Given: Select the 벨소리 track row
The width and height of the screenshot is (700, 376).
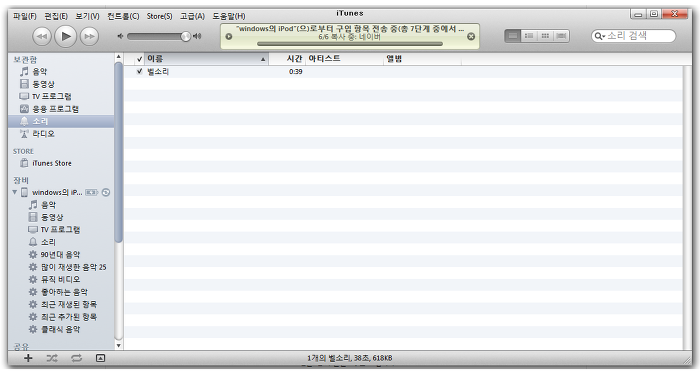Looking at the screenshot, I should click(x=403, y=71).
